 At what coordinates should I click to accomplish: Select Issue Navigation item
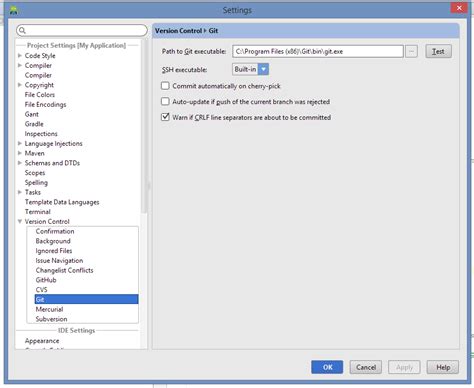(x=59, y=260)
